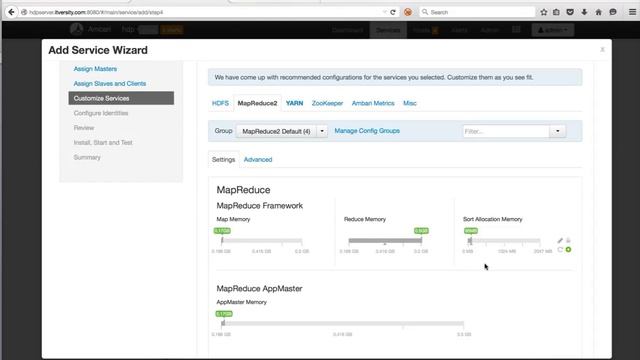Click the AppMaster Memory slider handle
This screenshot has height=360, width=640.
tap(223, 323)
